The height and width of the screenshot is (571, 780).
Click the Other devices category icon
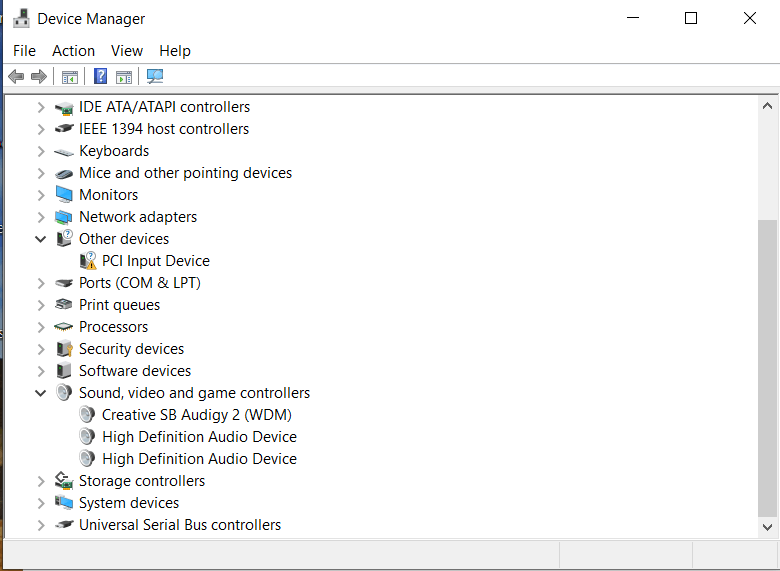(x=64, y=238)
